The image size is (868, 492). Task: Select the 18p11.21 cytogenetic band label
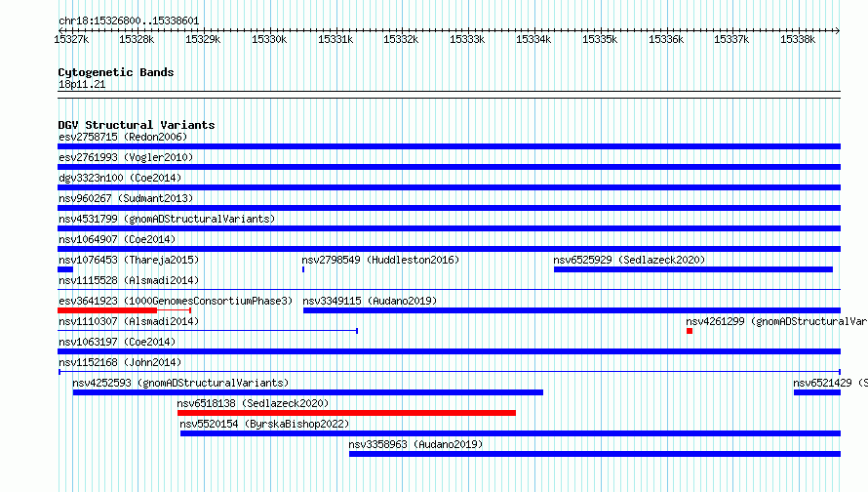pos(82,84)
